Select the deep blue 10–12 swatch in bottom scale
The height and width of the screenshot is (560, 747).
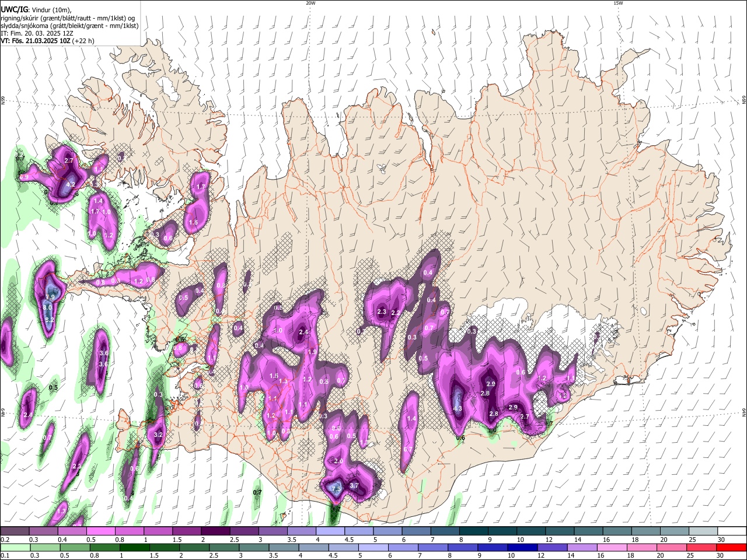point(522,547)
